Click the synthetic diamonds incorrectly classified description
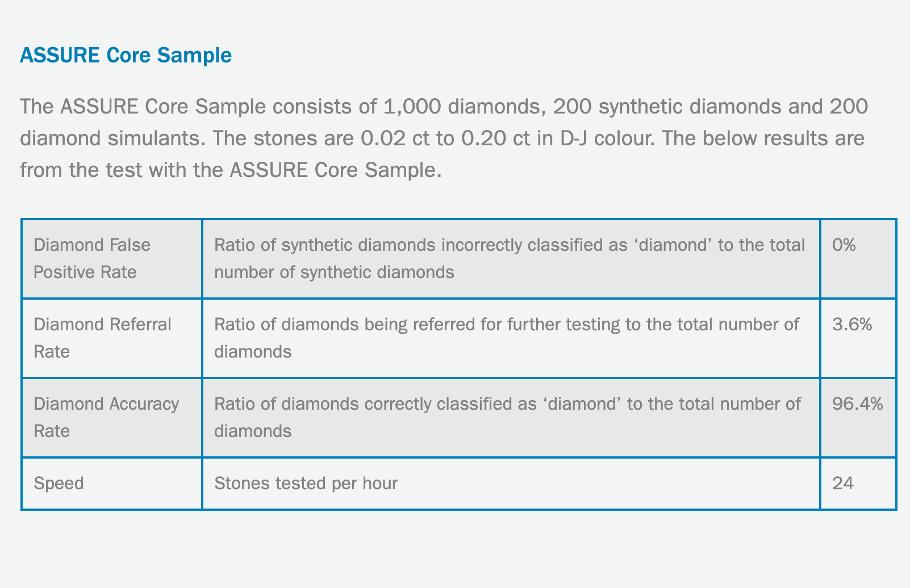Screen dimensions: 910x588 (510, 258)
